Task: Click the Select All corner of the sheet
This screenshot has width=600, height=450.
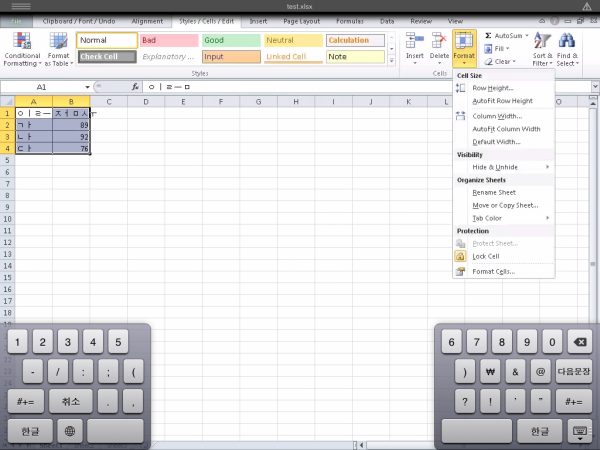Action: tap(8, 102)
